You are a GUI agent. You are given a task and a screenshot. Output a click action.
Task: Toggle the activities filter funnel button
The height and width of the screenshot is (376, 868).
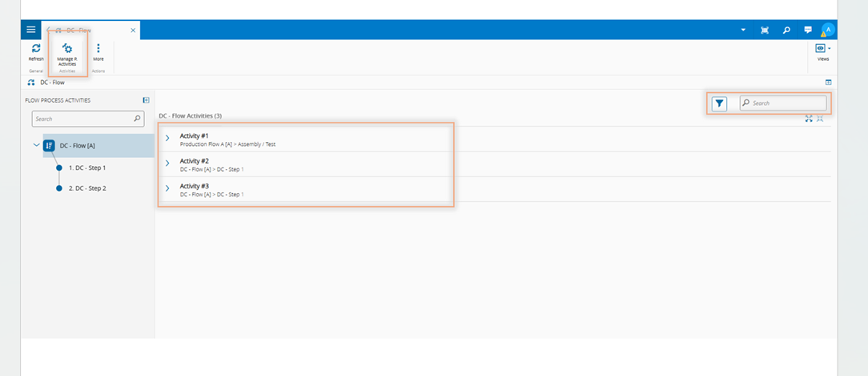tap(719, 103)
